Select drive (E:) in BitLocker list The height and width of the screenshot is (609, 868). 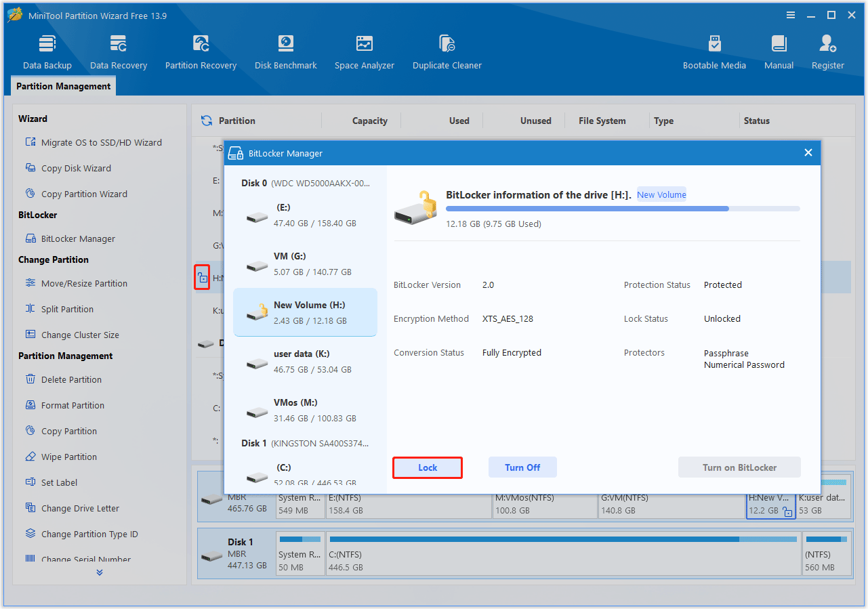point(305,215)
